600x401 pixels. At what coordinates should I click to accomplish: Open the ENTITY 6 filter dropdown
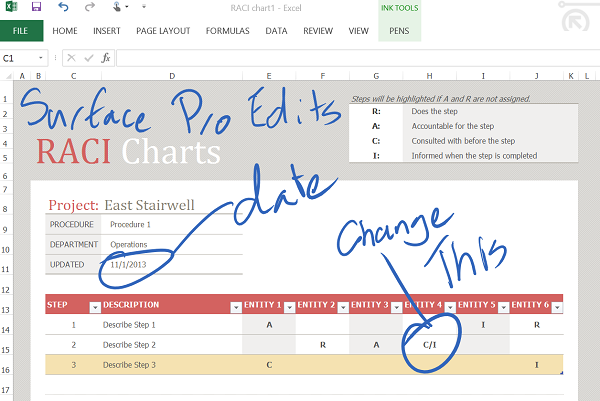click(557, 307)
